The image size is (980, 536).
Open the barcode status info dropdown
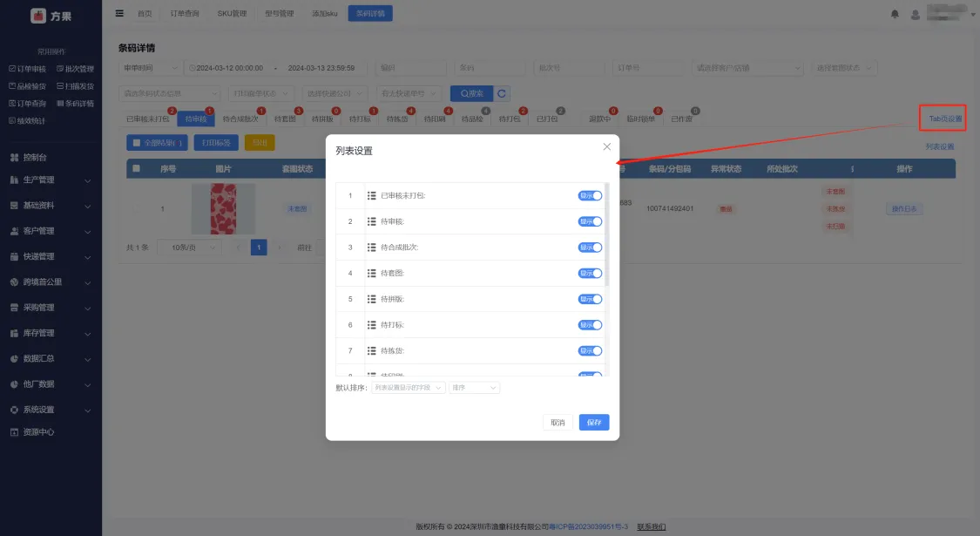pyautogui.click(x=169, y=94)
